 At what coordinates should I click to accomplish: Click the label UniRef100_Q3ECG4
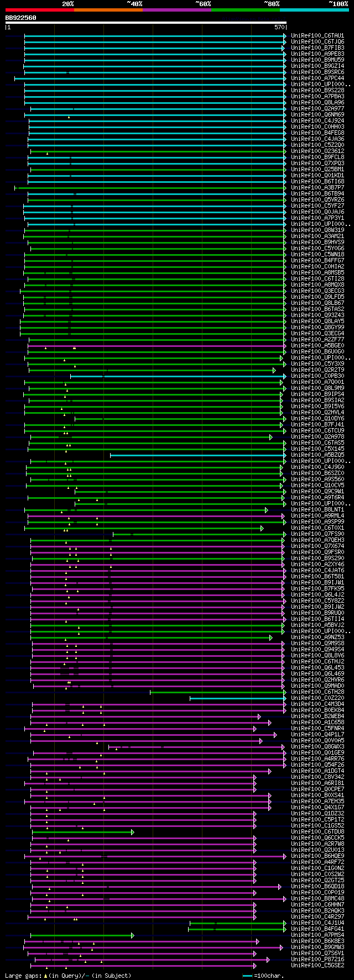(x=317, y=334)
